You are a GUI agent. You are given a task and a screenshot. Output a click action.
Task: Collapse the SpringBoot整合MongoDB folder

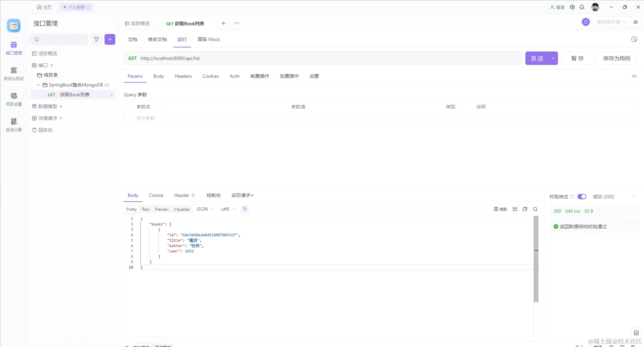(38, 85)
